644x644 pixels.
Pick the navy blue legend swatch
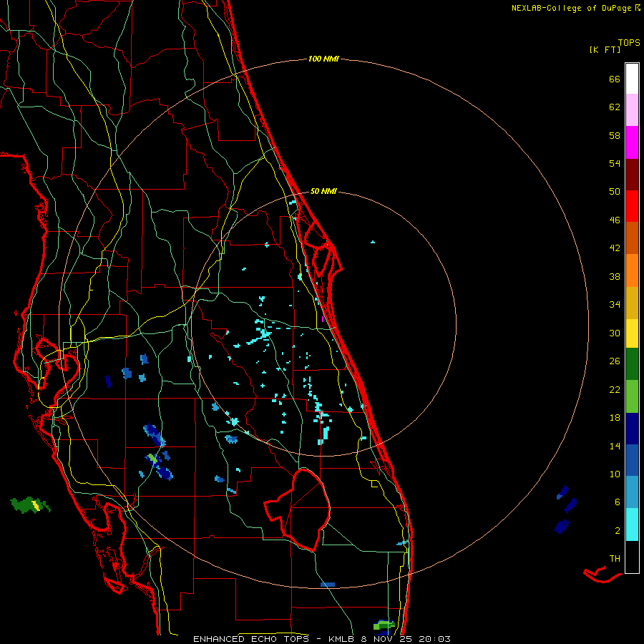pyautogui.click(x=632, y=429)
